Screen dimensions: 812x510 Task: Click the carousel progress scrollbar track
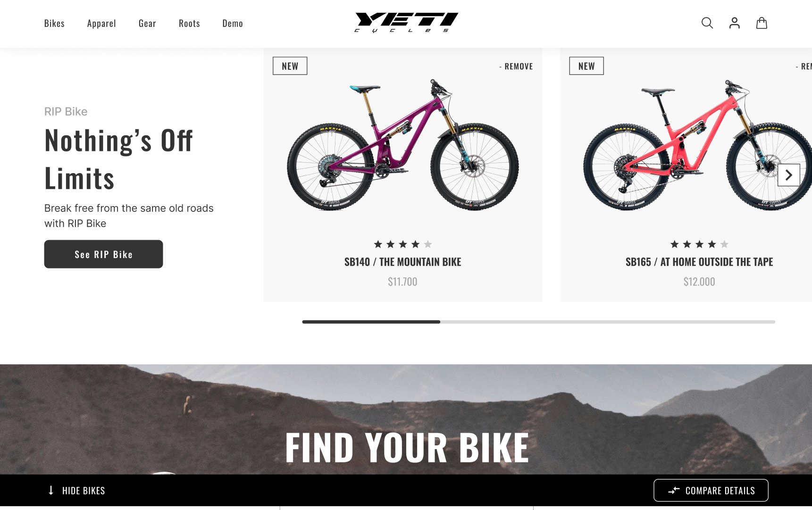pos(538,322)
